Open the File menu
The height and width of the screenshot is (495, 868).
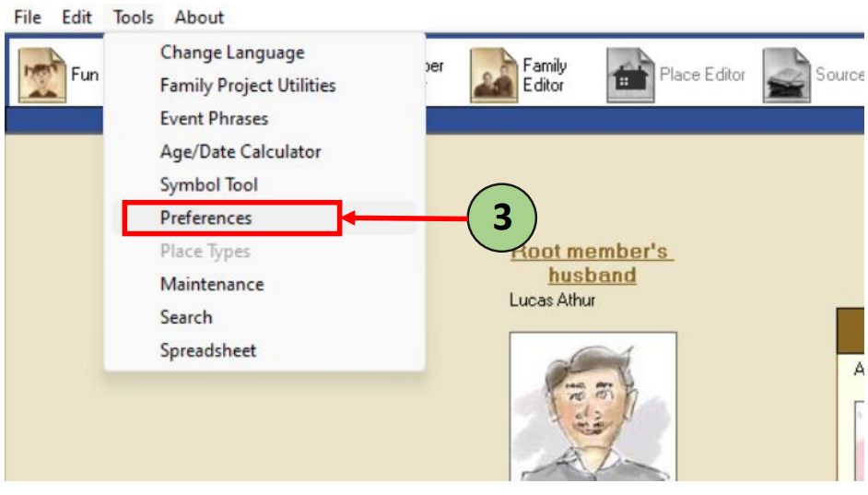28,17
